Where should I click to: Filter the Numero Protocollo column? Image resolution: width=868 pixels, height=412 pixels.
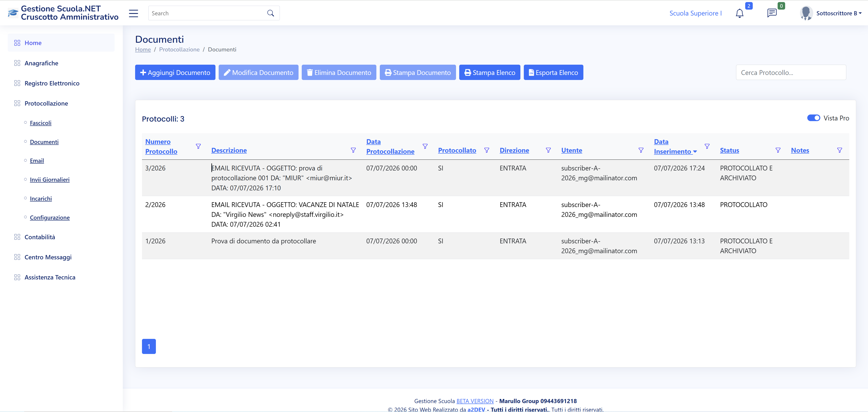[x=198, y=146]
